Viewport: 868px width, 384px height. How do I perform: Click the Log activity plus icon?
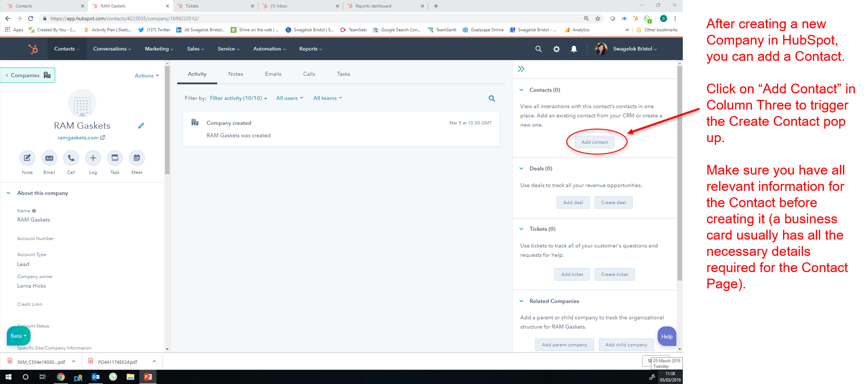[x=93, y=158]
